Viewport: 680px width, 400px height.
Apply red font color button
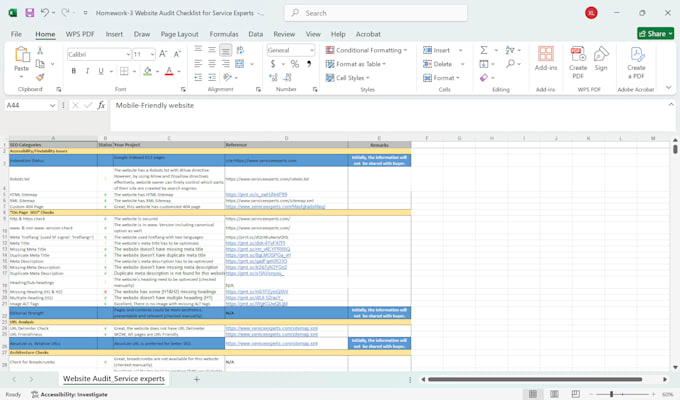click(x=169, y=71)
